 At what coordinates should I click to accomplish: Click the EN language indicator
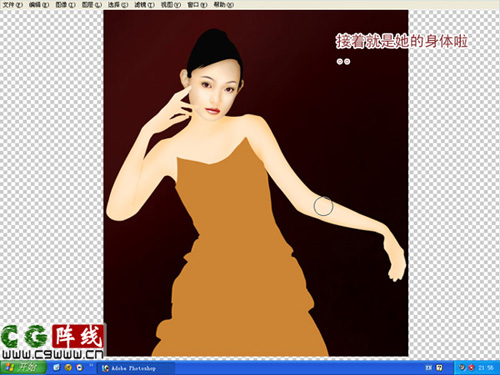click(x=429, y=368)
